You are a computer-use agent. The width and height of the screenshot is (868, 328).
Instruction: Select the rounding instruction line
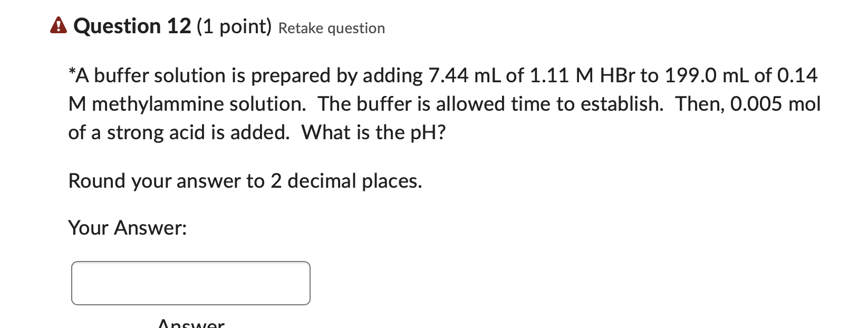(x=245, y=181)
